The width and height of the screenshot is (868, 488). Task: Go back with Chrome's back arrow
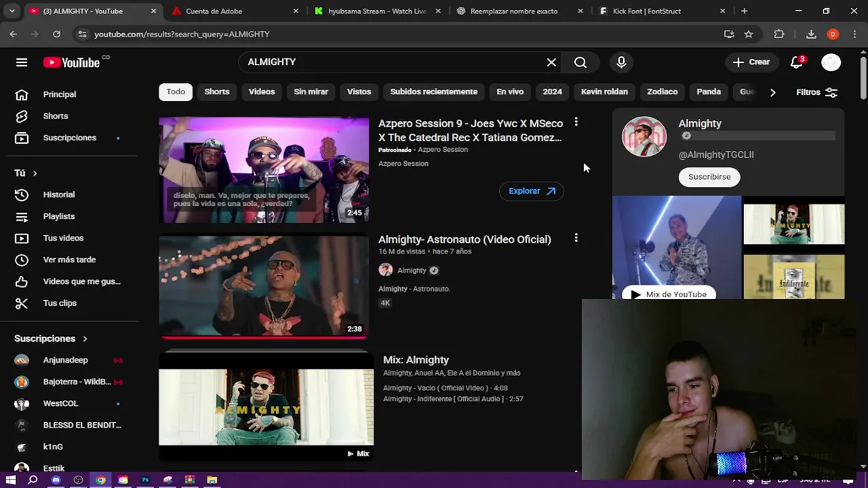(14, 34)
